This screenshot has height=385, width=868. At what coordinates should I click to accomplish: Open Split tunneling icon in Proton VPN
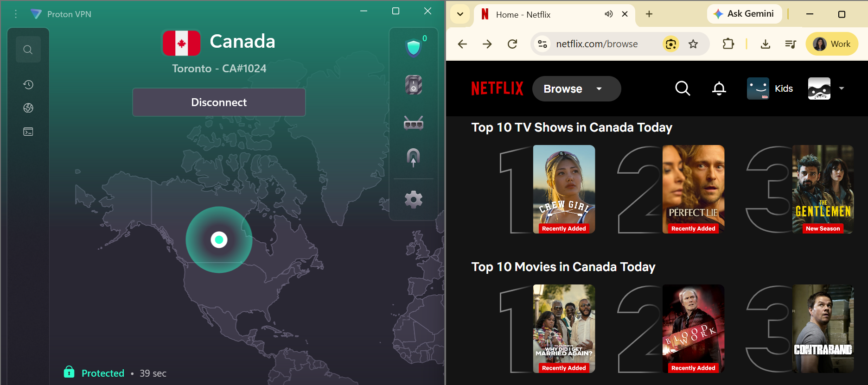(x=413, y=158)
